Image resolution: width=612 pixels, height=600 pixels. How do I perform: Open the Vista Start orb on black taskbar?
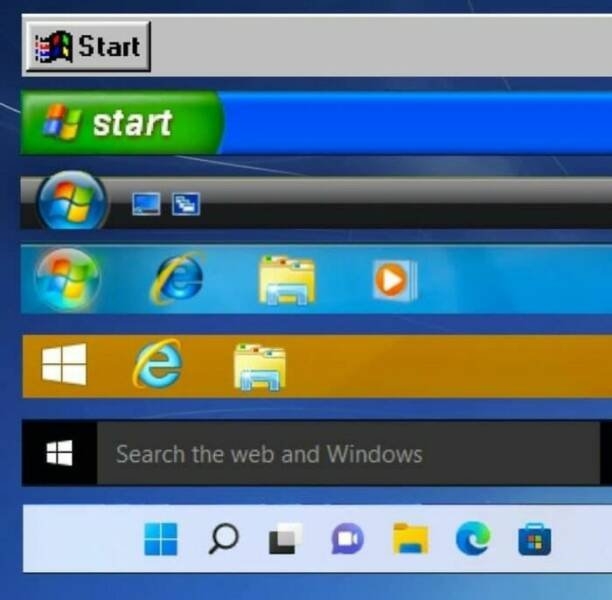tap(71, 203)
